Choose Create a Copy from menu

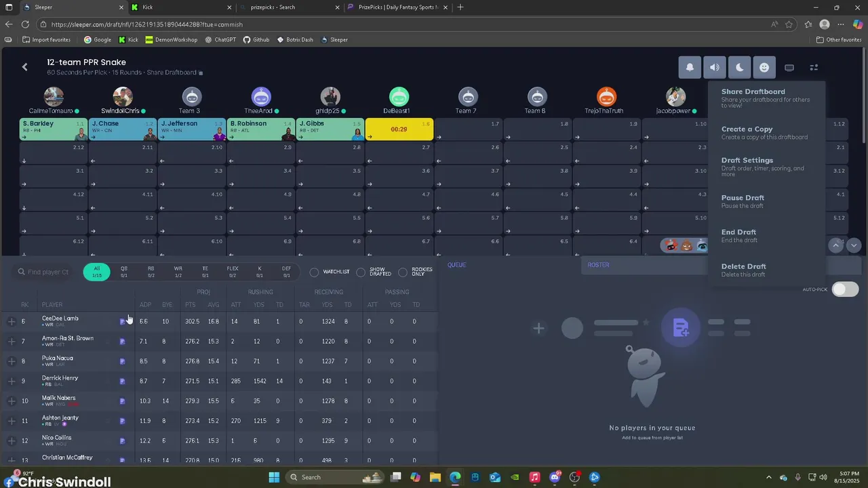(x=766, y=133)
